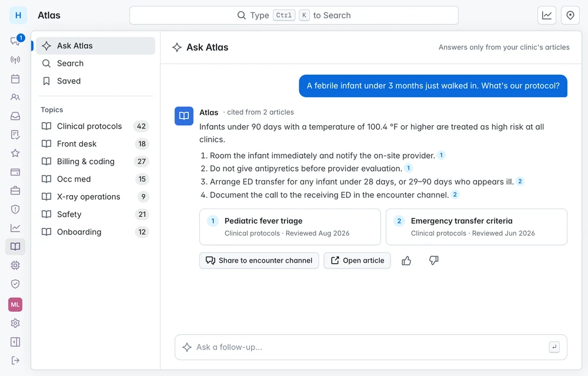Open the Emergency transfer criteria citation card
Image resolution: width=588 pixels, height=376 pixels.
tap(477, 227)
